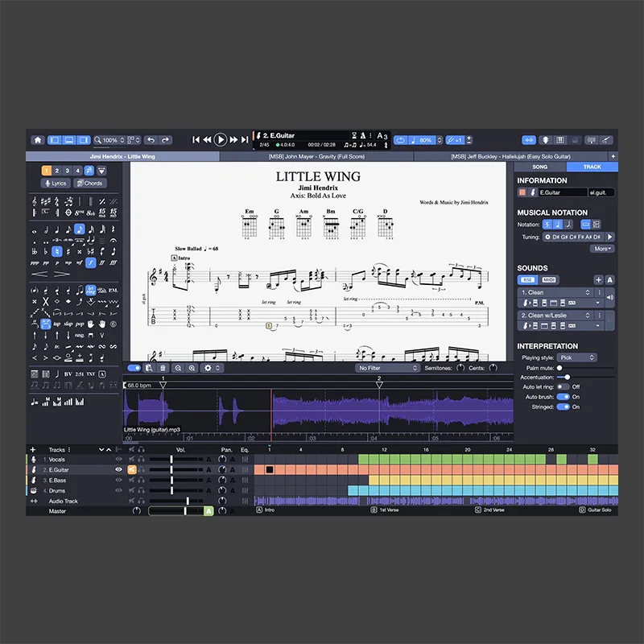Undo the last edit with the undo arrow

tap(151, 140)
